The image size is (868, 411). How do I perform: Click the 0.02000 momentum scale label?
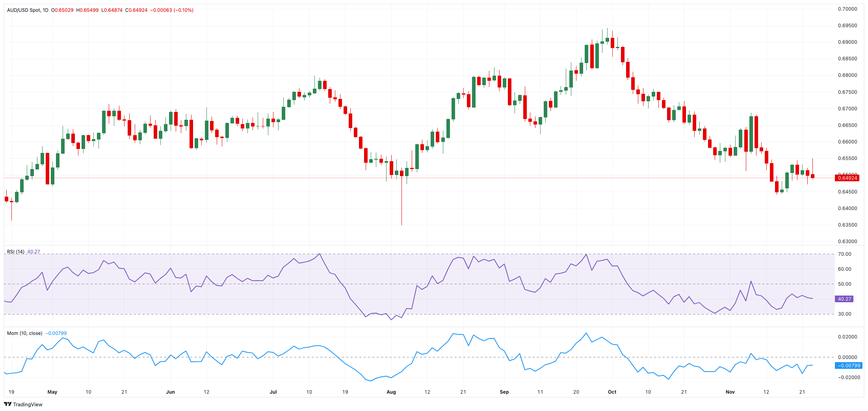847,337
